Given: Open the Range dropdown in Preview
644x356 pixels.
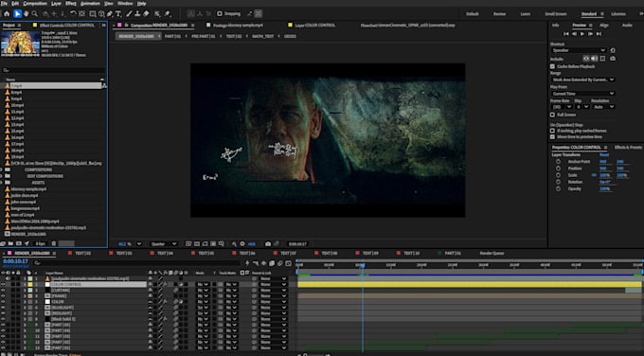Looking at the screenshot, I should click(582, 80).
